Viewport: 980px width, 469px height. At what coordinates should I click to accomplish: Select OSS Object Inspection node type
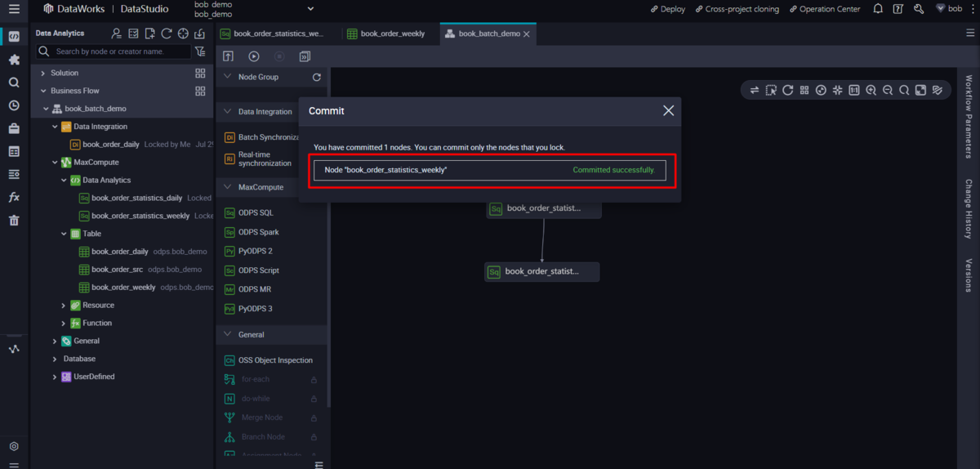click(275, 360)
